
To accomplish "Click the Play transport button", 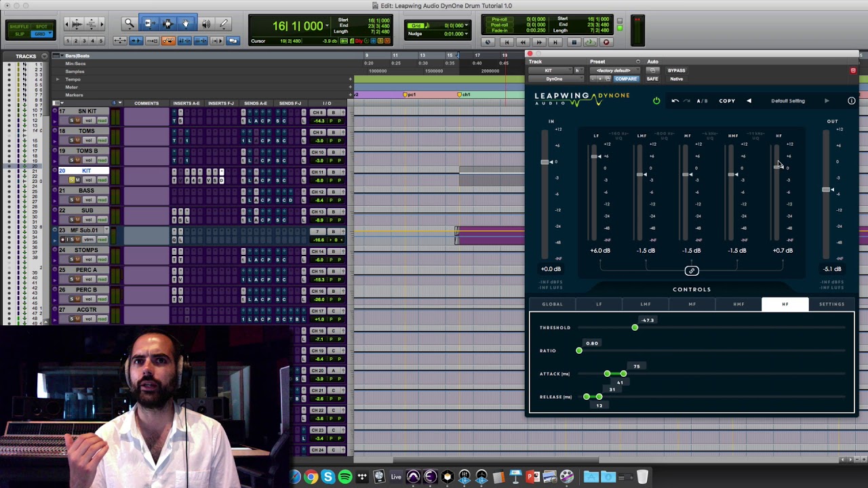I will click(x=589, y=42).
